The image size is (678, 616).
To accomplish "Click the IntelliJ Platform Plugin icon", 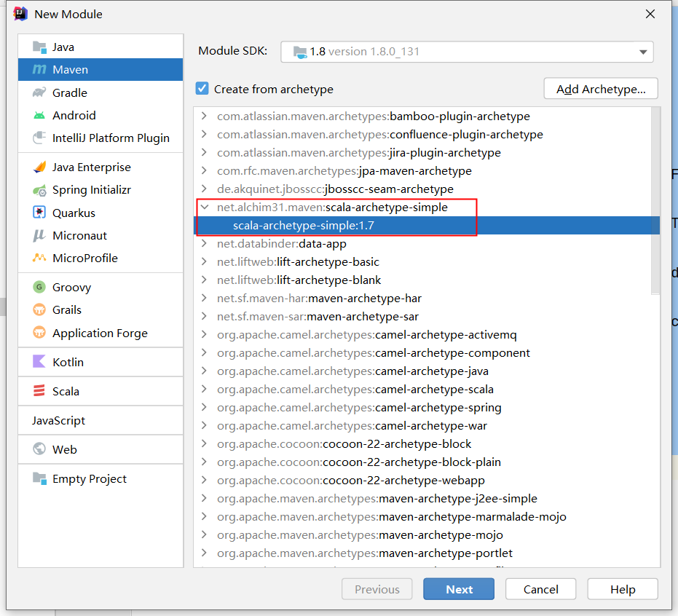I will coord(39,138).
